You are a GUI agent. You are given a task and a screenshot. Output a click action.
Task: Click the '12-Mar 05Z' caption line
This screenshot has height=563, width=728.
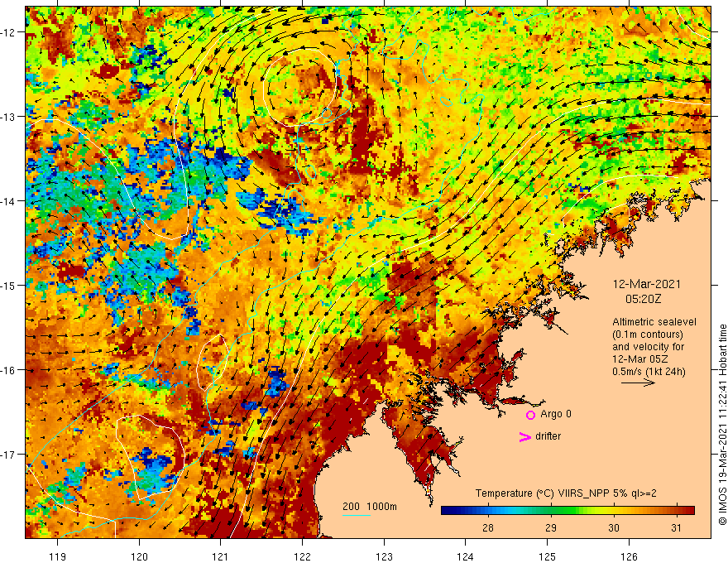click(x=639, y=359)
